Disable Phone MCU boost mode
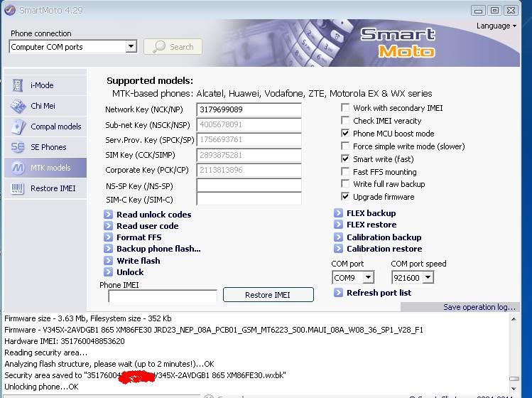This screenshot has width=532, height=398. tap(345, 133)
